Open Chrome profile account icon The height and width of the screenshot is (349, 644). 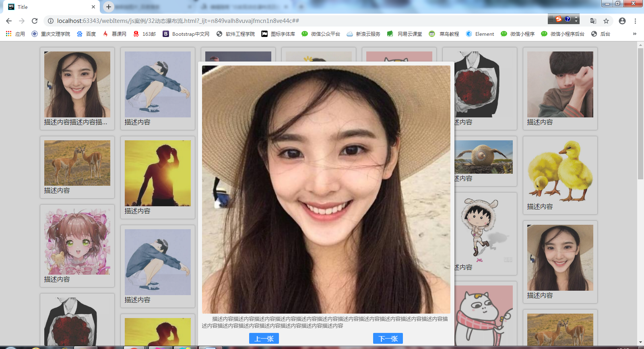622,21
